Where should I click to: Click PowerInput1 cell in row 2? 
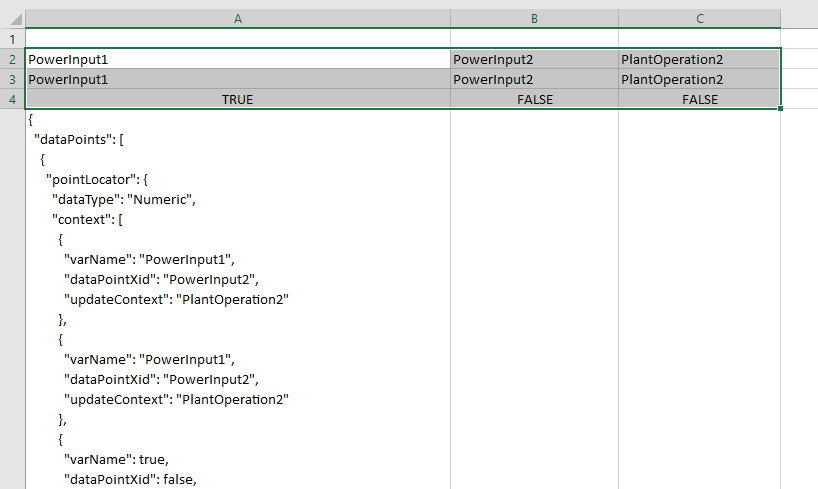click(237, 59)
